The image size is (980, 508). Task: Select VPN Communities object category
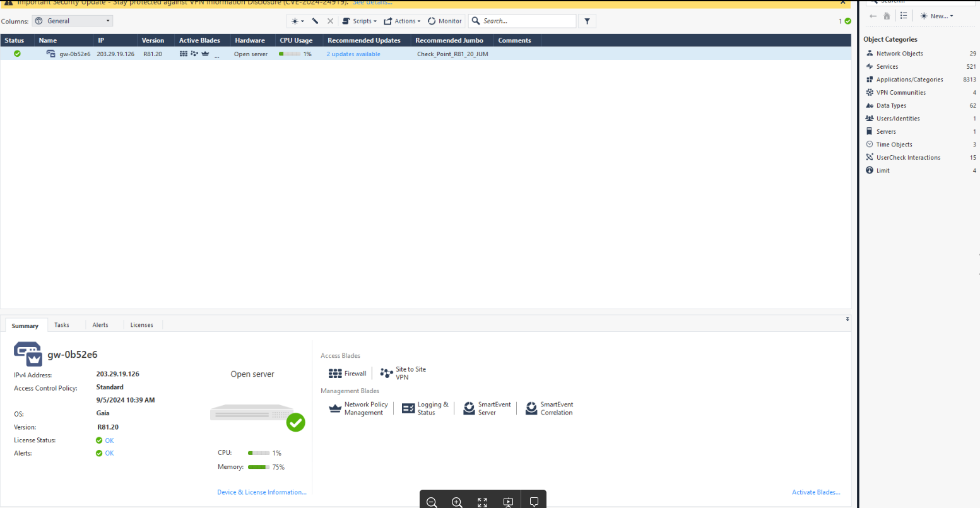pos(900,93)
